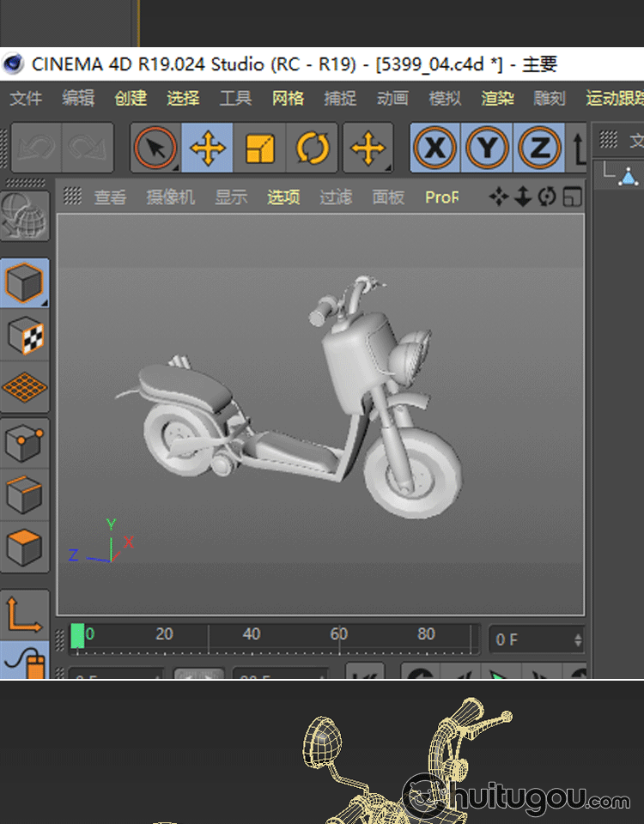The height and width of the screenshot is (824, 644).
Task: Open the 文件 file menu
Action: point(26,99)
